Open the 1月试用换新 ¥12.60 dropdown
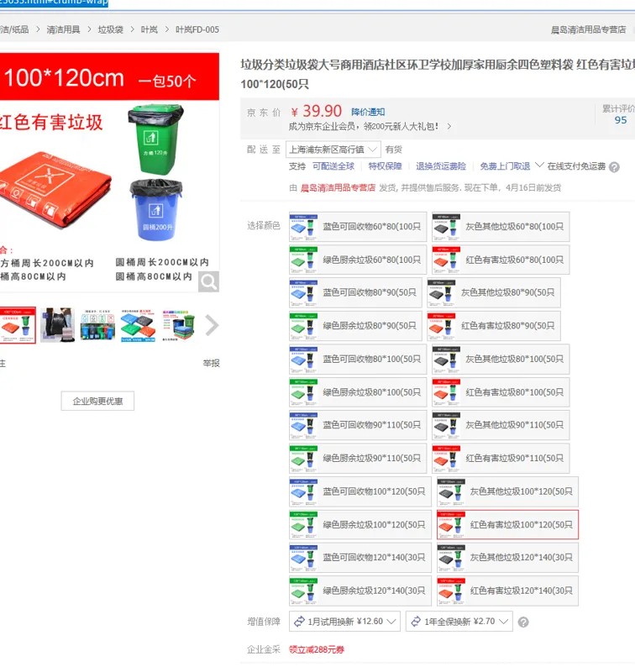This screenshot has height=672, width=635. [x=344, y=622]
